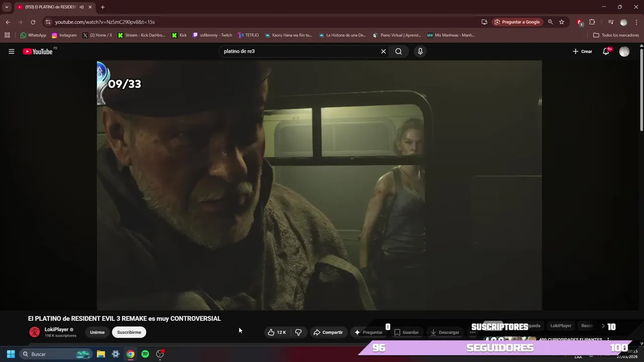Open File Explorer from taskbar
Image resolution: width=644 pixels, height=362 pixels.
[x=101, y=354]
